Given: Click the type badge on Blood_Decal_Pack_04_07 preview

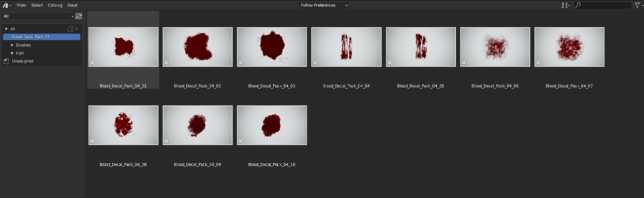Looking at the screenshot, I should [x=538, y=63].
